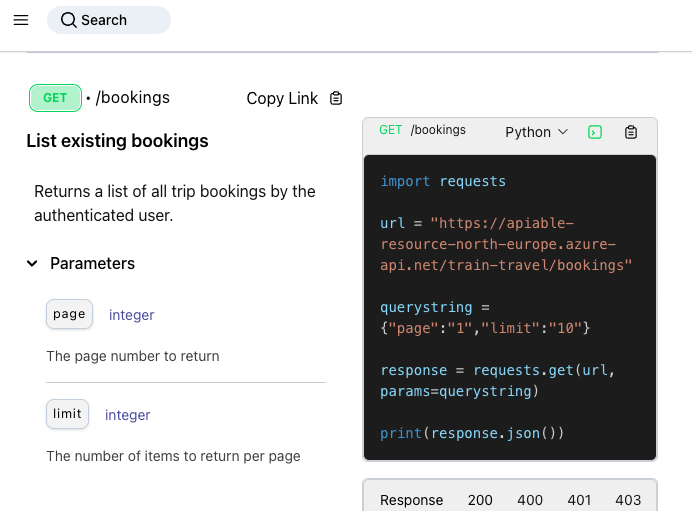The image size is (692, 511).
Task: Click integer type next to limit
Action: tap(128, 415)
